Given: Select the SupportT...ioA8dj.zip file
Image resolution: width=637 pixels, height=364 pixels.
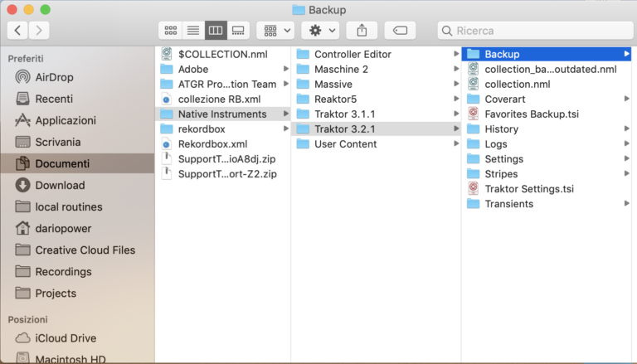Looking at the screenshot, I should [x=222, y=159].
